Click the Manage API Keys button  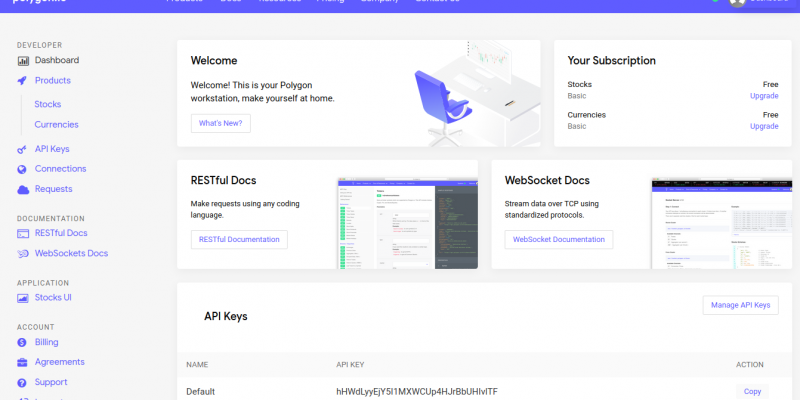point(740,305)
